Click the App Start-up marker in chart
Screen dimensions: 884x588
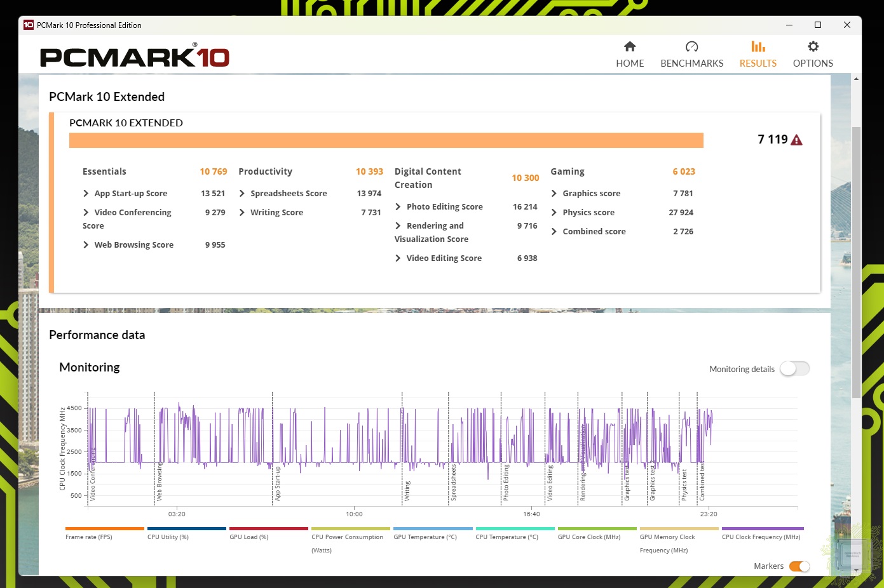coord(278,484)
